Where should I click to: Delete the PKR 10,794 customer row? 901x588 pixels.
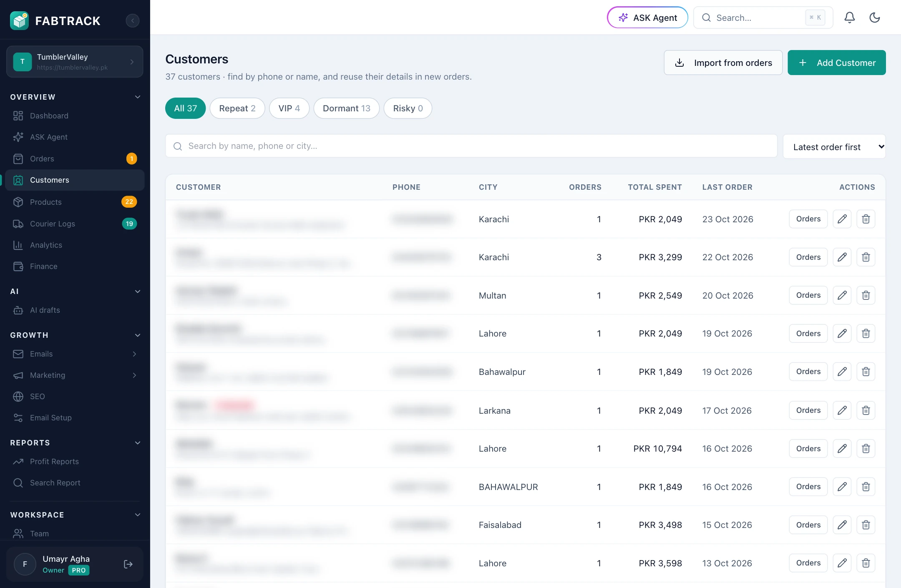coord(866,448)
